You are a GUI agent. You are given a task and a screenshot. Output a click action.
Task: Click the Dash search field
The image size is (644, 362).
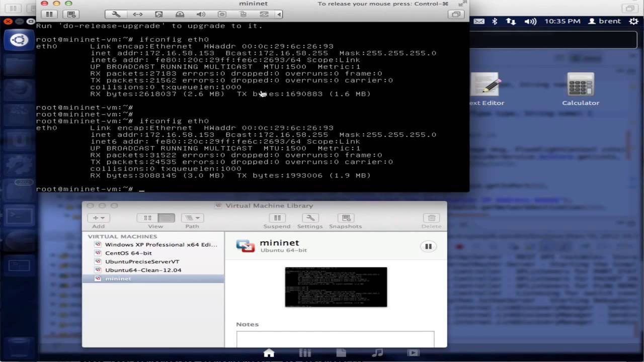(553, 39)
